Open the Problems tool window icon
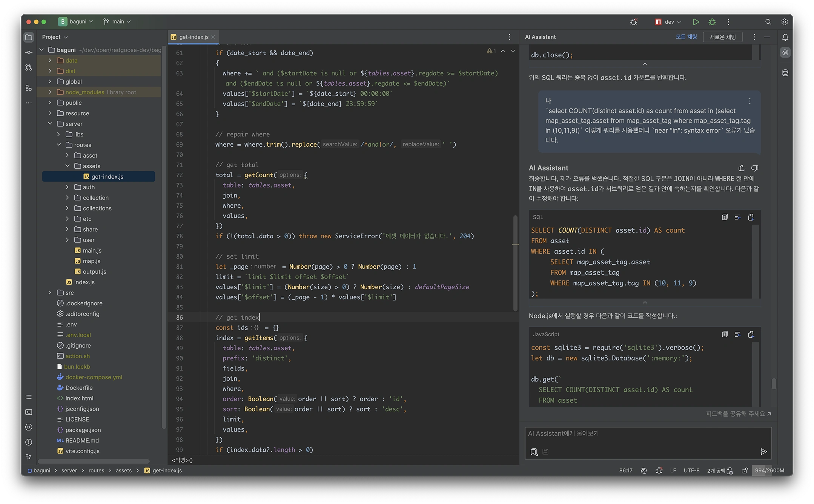Image resolution: width=814 pixels, height=504 pixels. point(29,442)
